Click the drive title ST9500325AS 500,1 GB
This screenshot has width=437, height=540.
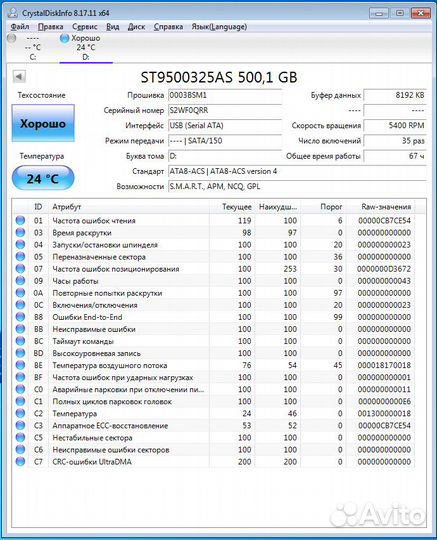tap(219, 77)
